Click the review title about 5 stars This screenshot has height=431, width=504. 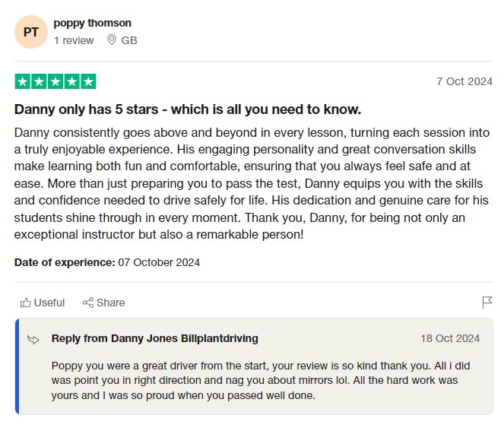click(x=188, y=109)
